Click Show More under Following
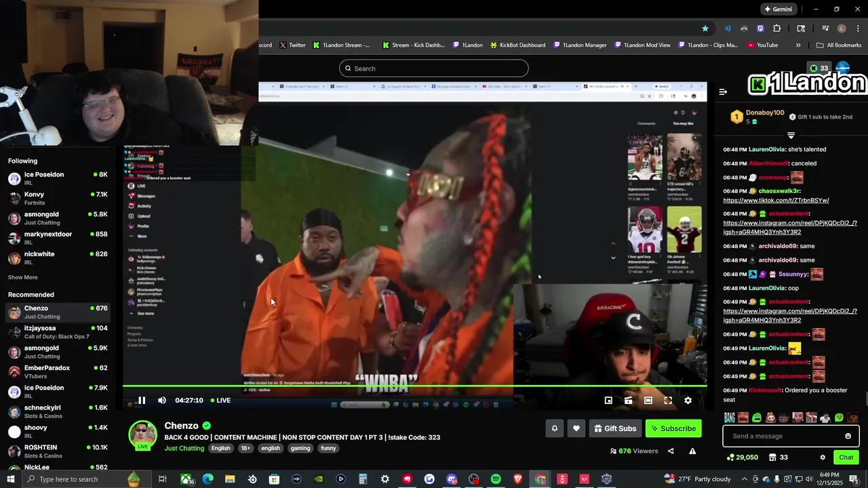 point(23,277)
